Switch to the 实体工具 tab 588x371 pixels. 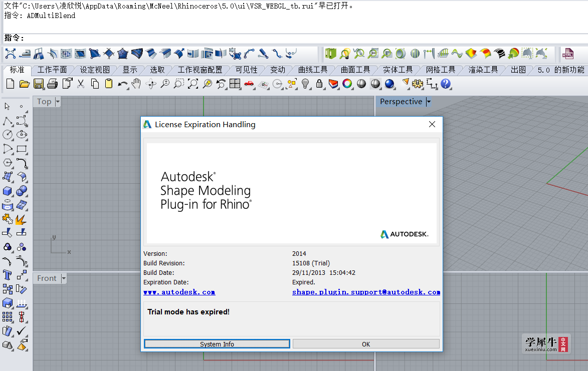pyautogui.click(x=398, y=70)
